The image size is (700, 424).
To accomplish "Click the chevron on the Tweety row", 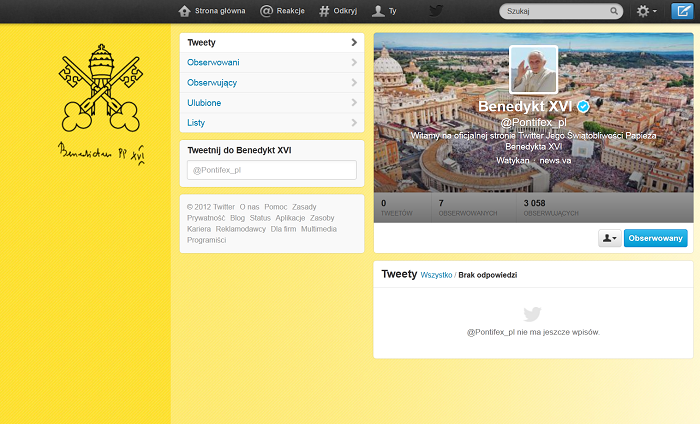I will point(354,42).
